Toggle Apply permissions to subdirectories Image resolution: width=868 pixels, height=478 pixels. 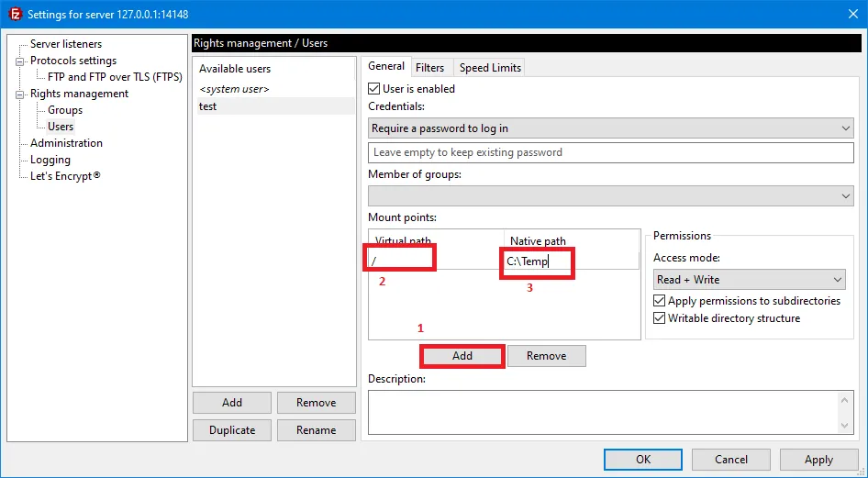pos(659,300)
